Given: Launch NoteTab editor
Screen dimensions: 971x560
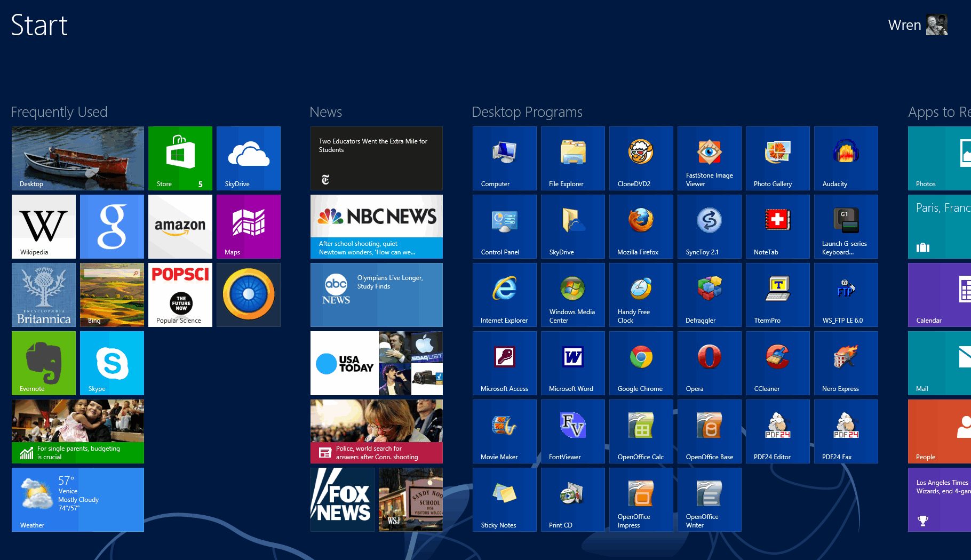Looking at the screenshot, I should [x=778, y=227].
